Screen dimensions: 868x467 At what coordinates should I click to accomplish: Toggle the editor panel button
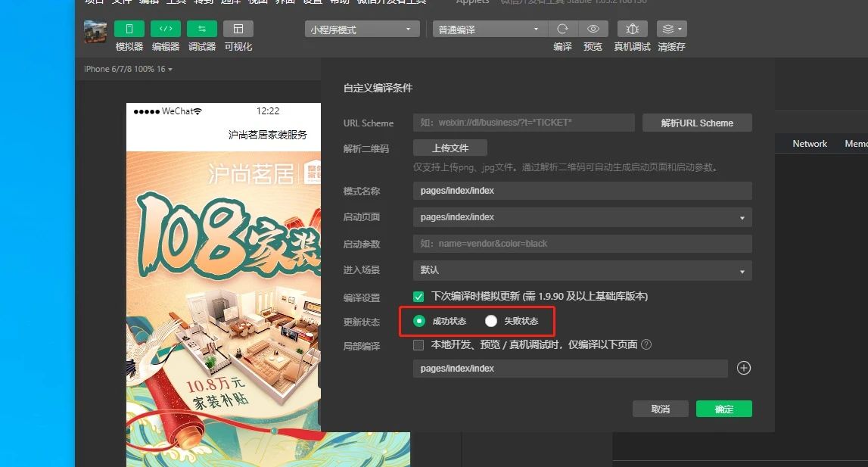tap(166, 29)
